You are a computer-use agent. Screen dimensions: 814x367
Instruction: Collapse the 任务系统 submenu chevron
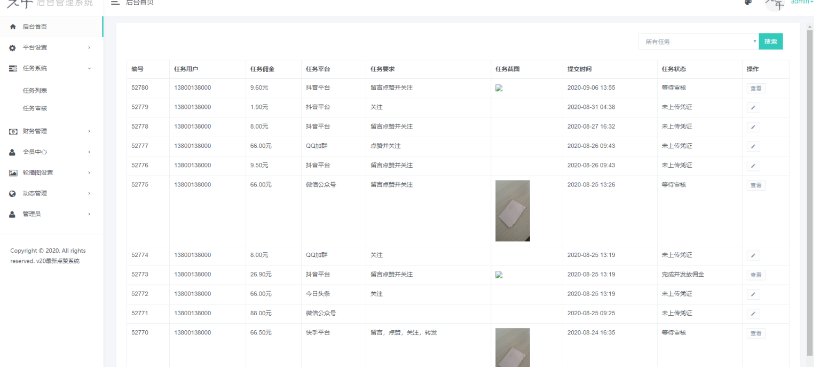click(x=89, y=69)
